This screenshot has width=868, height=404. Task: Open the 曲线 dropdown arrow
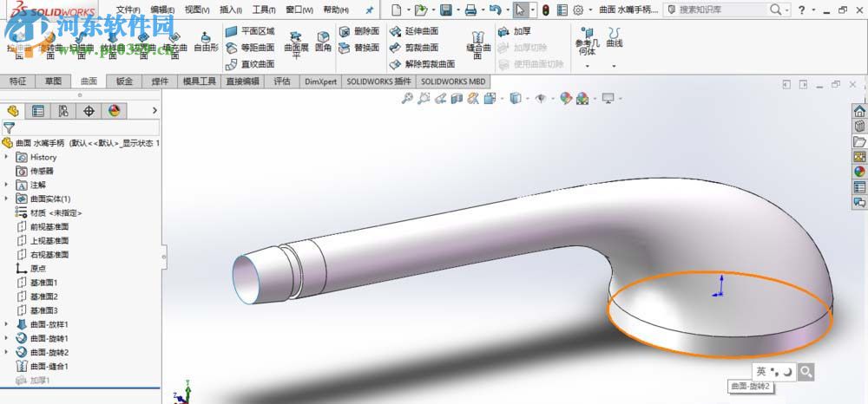tap(614, 66)
